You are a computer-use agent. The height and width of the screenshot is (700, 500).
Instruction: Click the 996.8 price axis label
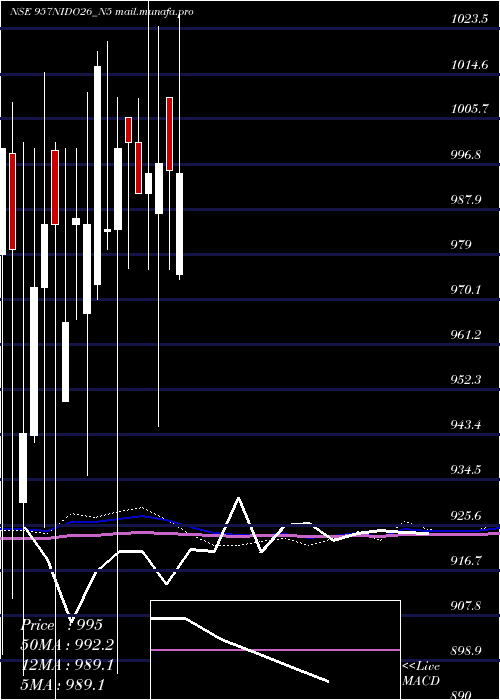[466, 155]
